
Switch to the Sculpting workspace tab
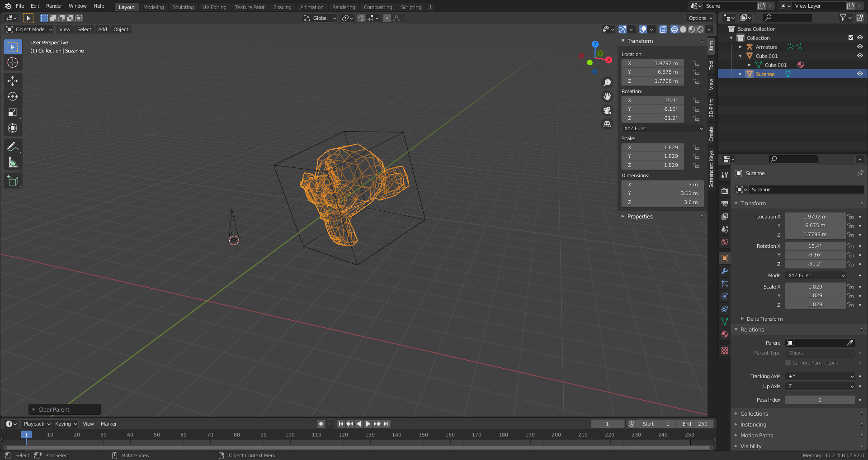click(183, 7)
